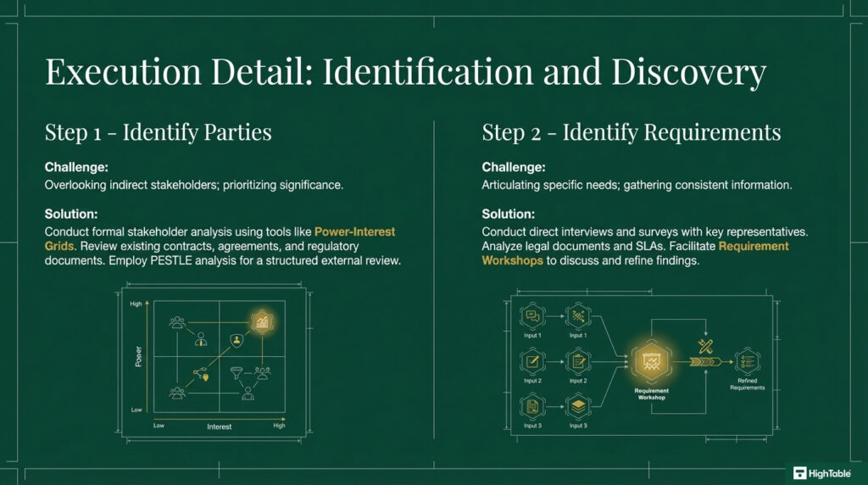This screenshot has width=868, height=485.
Task: Click the person-with-tie icon in the grid
Action: pos(201,339)
